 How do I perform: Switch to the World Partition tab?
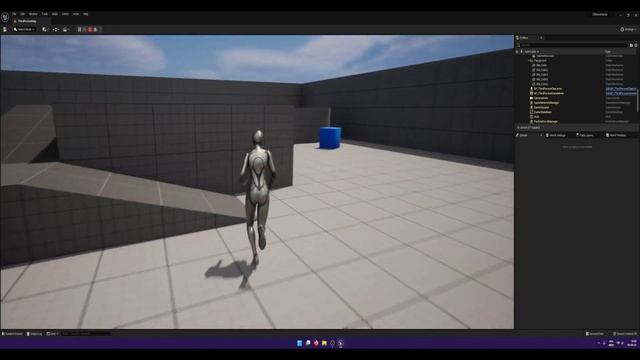point(616,135)
